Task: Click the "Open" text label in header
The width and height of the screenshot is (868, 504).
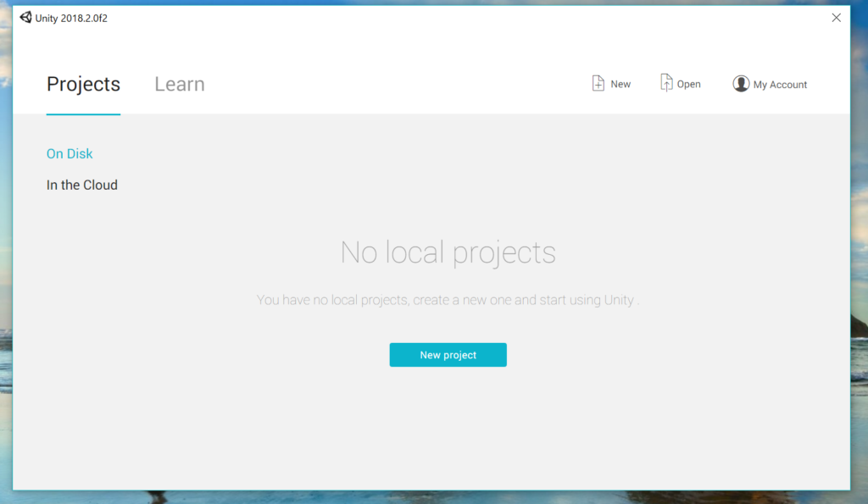Action: click(x=688, y=85)
